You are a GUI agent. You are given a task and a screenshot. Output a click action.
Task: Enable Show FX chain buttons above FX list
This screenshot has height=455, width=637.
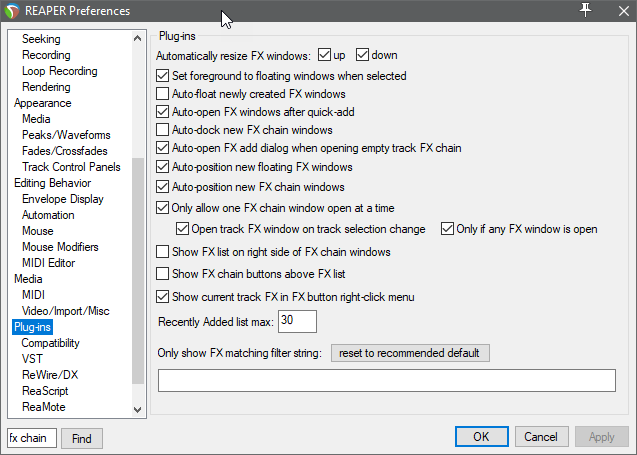(x=164, y=273)
